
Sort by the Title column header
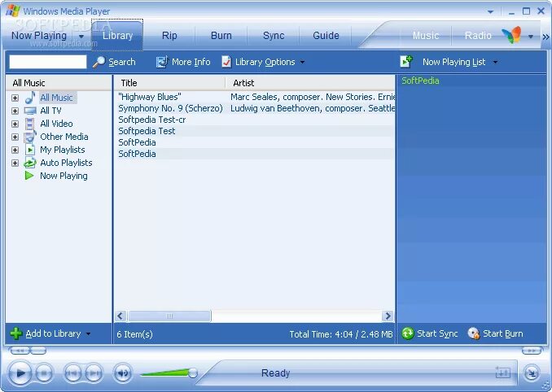tap(169, 83)
